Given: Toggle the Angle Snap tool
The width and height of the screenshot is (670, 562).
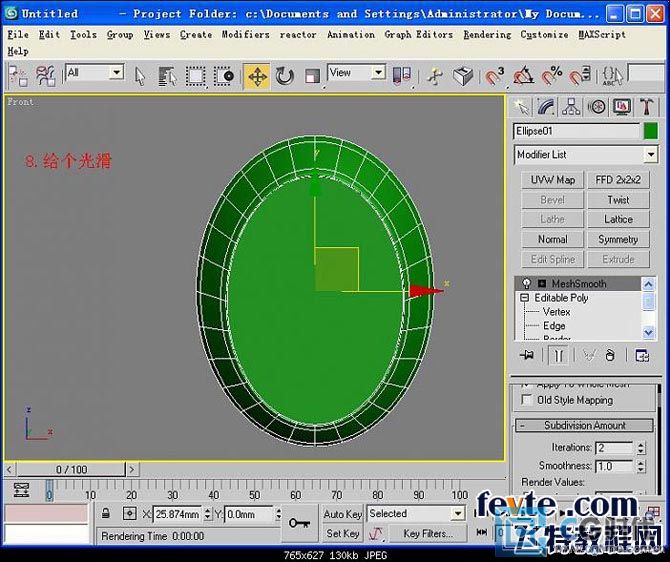Looking at the screenshot, I should pyautogui.click(x=523, y=77).
